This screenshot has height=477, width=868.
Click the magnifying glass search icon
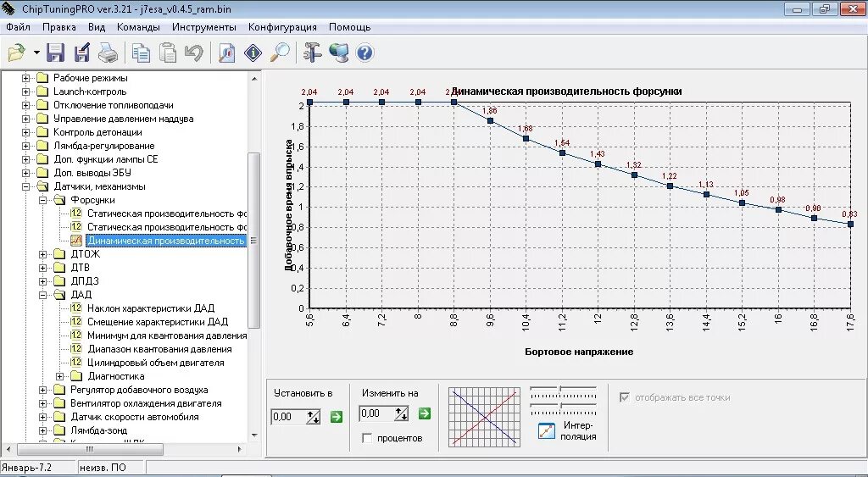[280, 53]
